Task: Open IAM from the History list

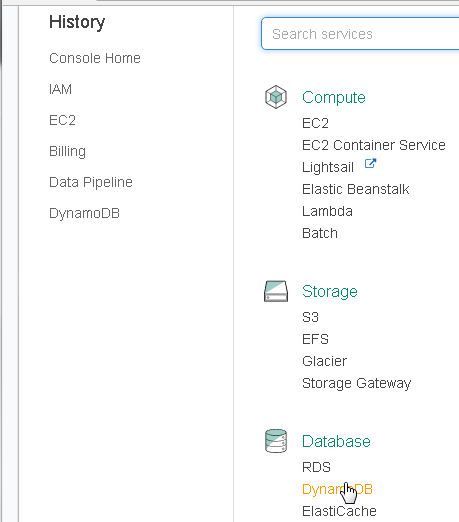Action: pyautogui.click(x=60, y=89)
